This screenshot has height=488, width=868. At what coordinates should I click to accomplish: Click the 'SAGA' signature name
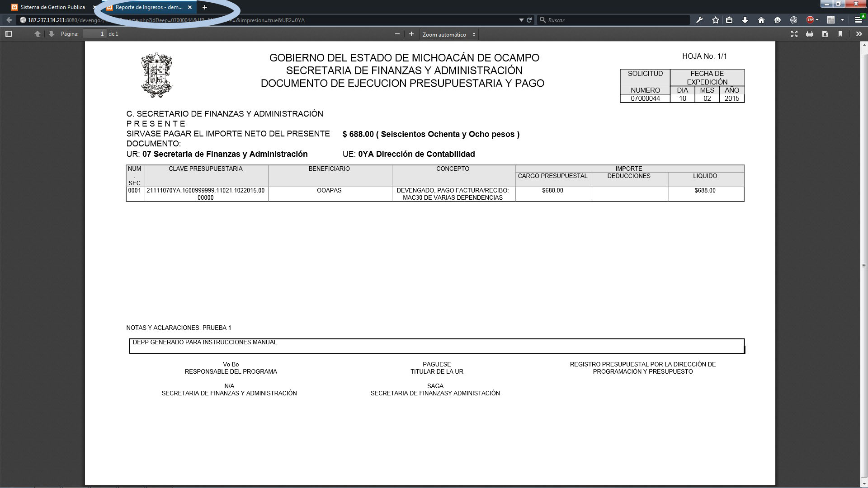435,386
